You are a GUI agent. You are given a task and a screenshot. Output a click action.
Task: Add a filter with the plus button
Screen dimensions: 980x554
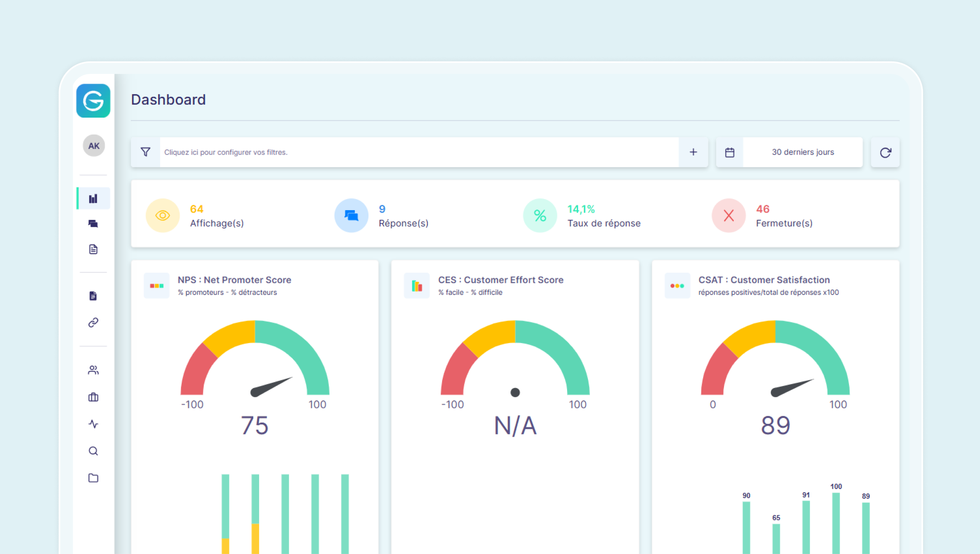pos(693,152)
